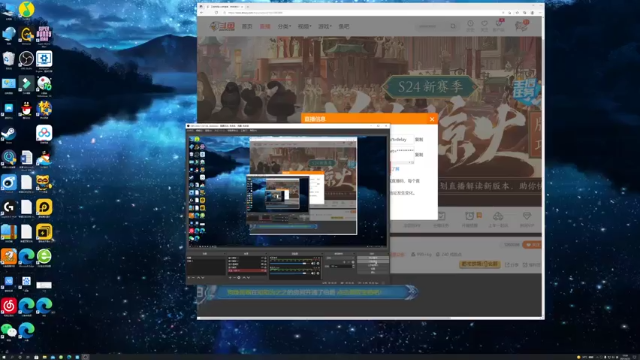Open the 360 browser green e shortcut
The image size is (640, 360).
click(x=44, y=257)
